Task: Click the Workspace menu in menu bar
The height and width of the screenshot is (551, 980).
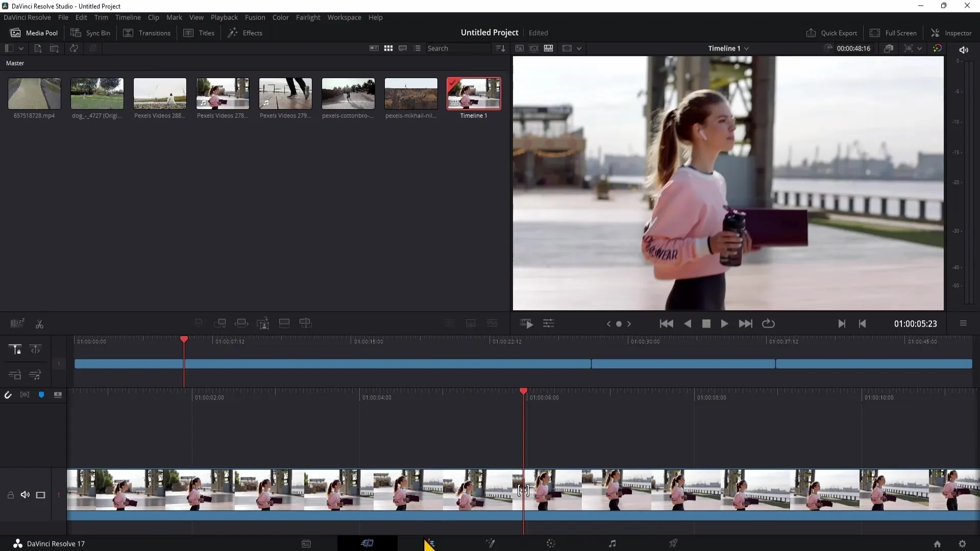Action: tap(345, 17)
